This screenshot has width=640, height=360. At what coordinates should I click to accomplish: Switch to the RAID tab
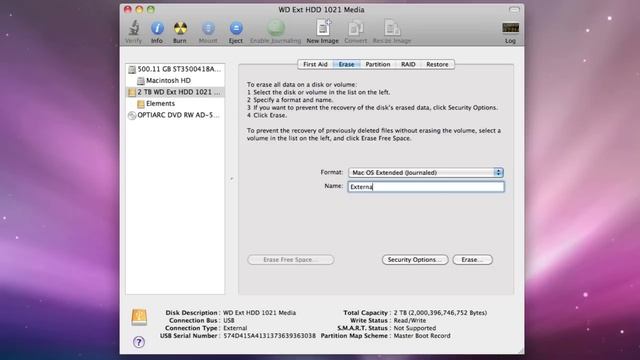408,64
